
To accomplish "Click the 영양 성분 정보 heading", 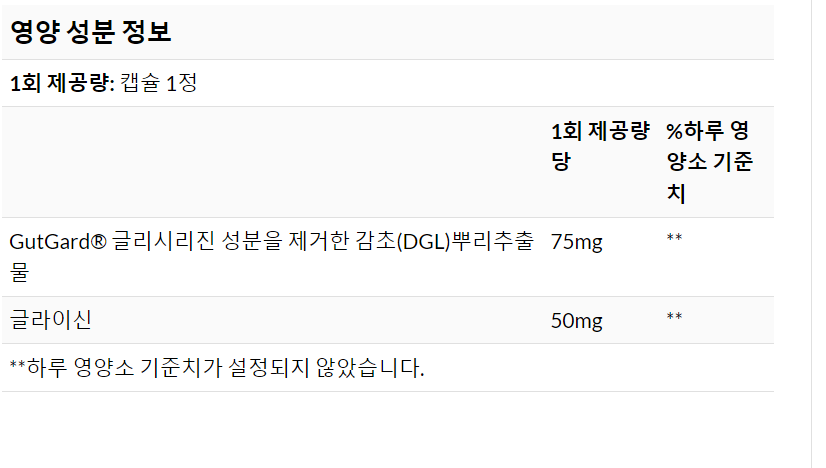I will [x=91, y=33].
